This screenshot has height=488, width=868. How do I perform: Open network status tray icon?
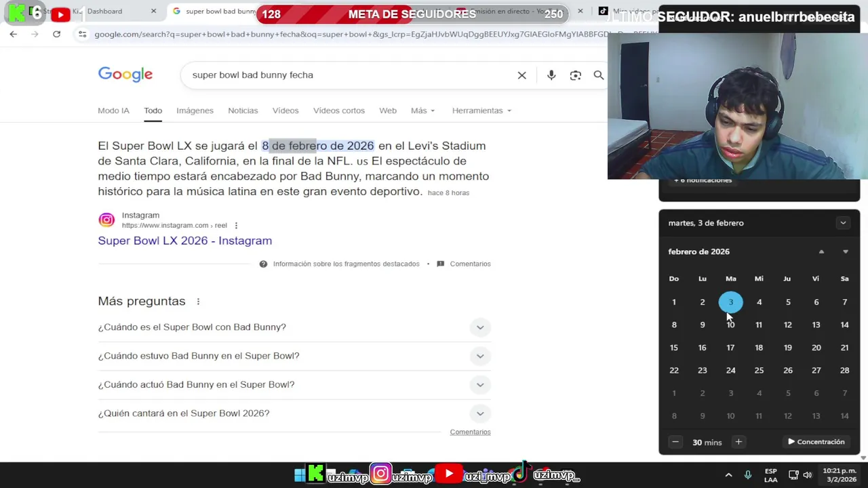[793, 475]
